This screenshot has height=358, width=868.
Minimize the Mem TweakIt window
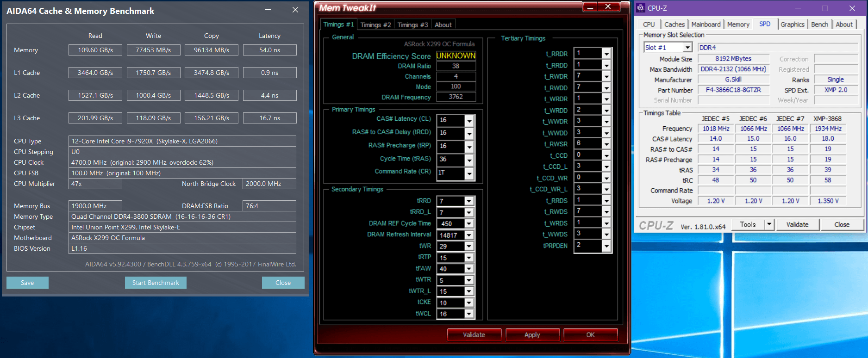tap(589, 7)
